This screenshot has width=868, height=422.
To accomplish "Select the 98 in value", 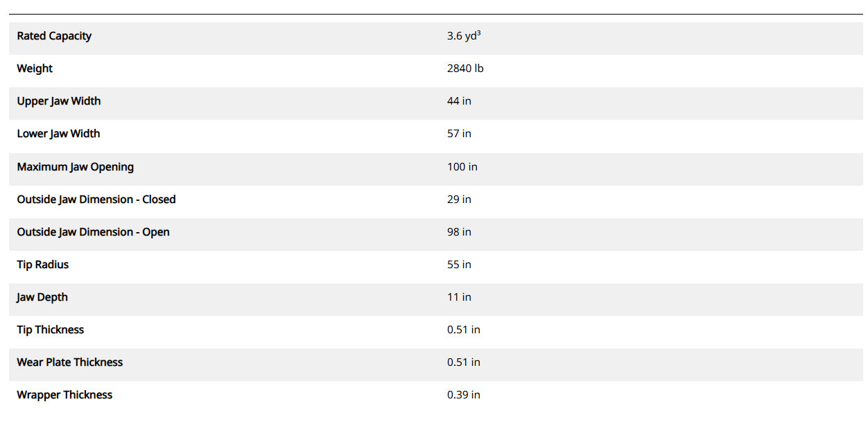I will (x=459, y=232).
